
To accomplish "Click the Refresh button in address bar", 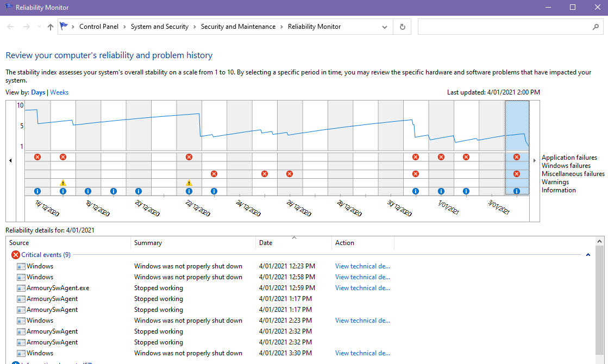I will pos(402,27).
